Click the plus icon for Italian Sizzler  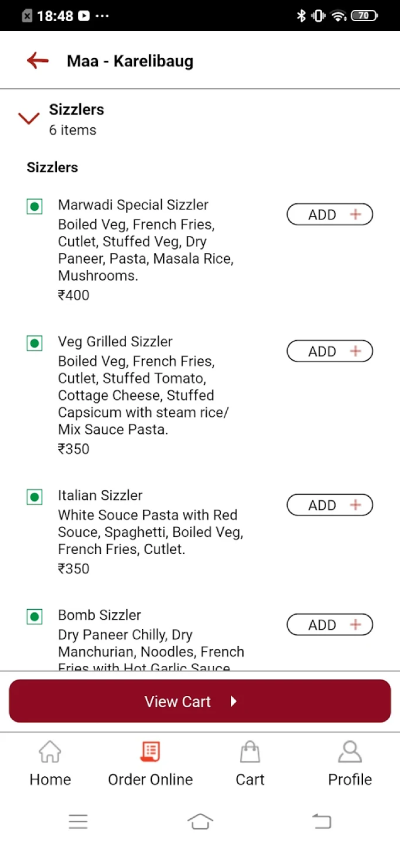point(355,505)
